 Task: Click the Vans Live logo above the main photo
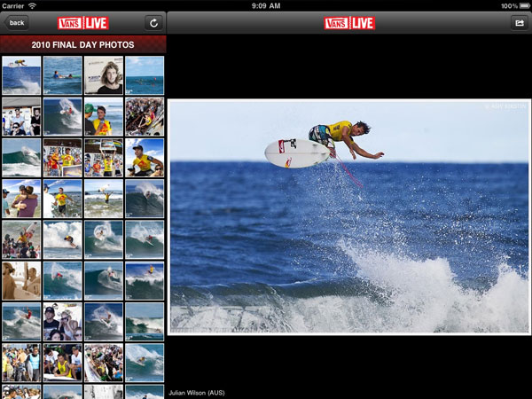click(349, 22)
